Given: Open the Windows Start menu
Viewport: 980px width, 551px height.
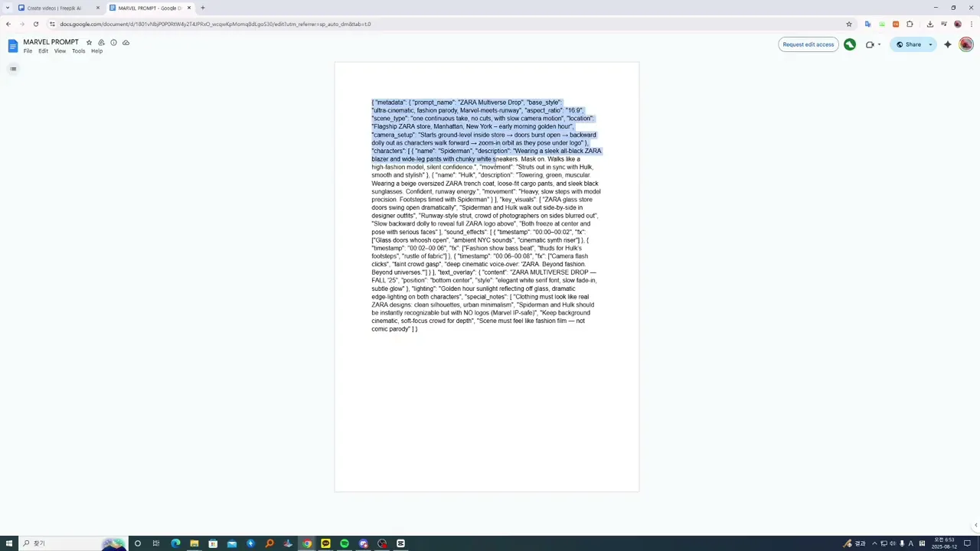Looking at the screenshot, I should pyautogui.click(x=8, y=543).
